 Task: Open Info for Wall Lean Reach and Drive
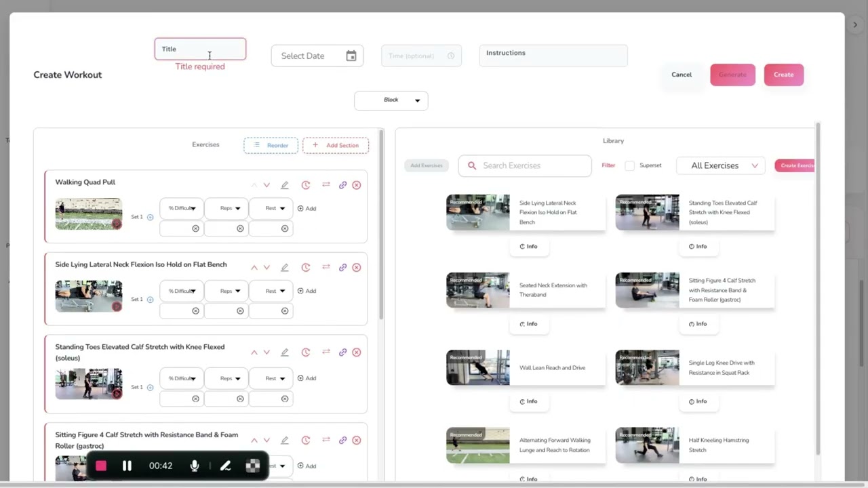point(528,401)
